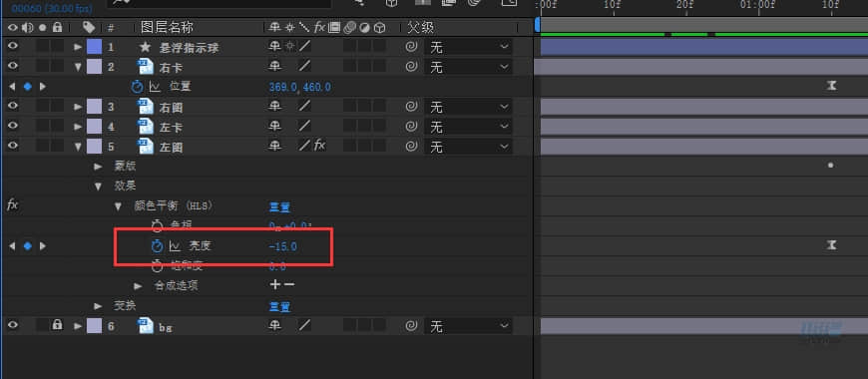Viewport: 868px width, 379px height.
Task: Click stopwatch icon for 饱和度
Action: 158,266
